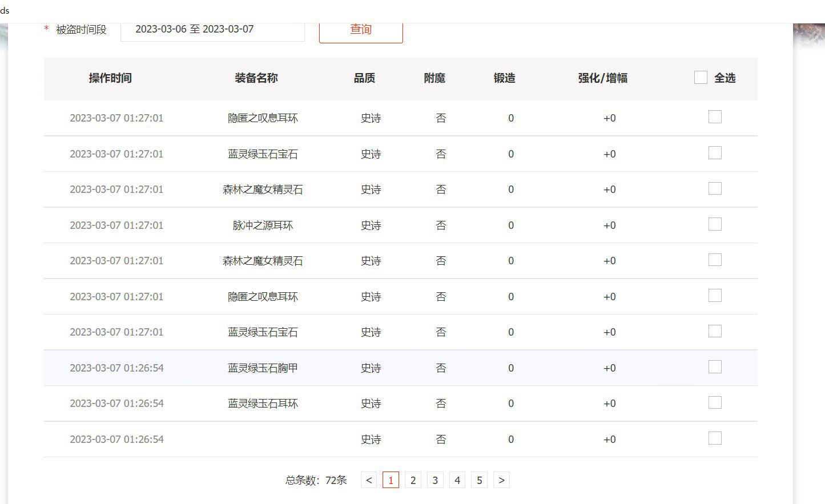Jump to page 2
The image size is (825, 504).
413,480
